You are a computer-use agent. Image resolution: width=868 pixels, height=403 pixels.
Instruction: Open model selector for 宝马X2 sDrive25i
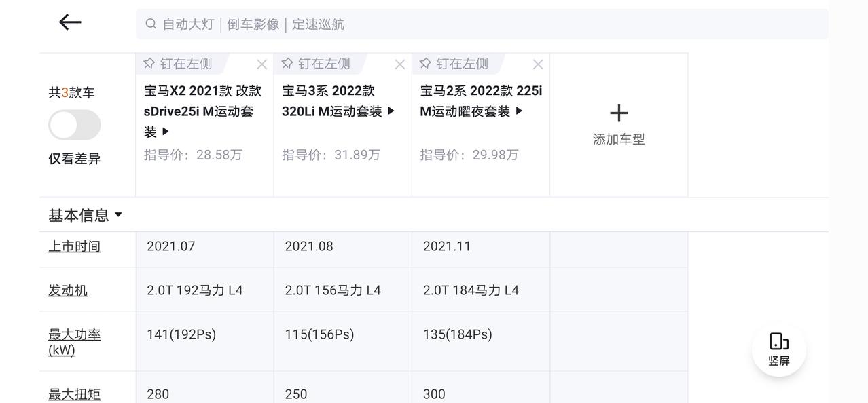pos(202,111)
